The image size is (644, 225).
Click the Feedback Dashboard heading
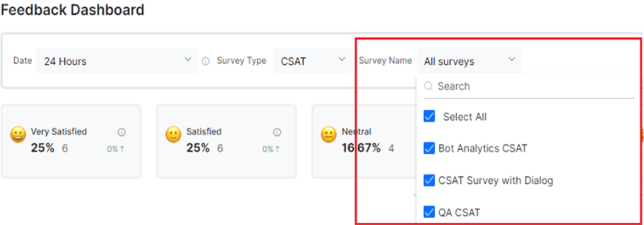coord(73,10)
